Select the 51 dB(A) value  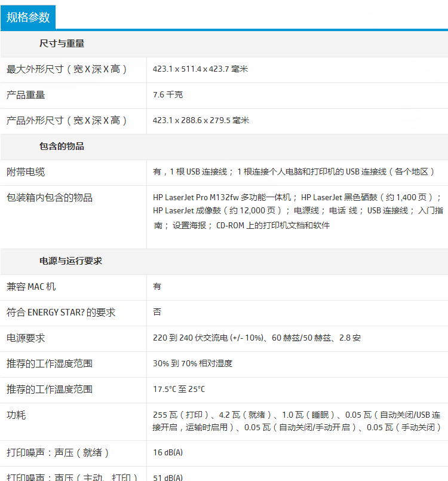coord(168,477)
